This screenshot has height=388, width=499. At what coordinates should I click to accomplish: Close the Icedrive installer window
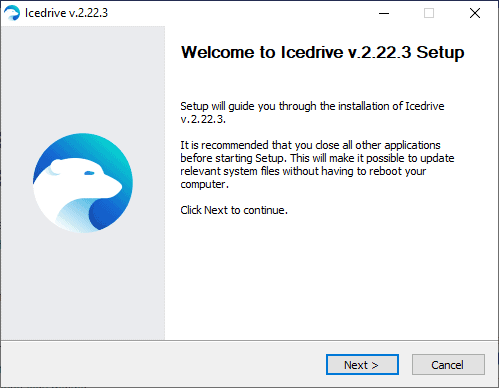(475, 13)
